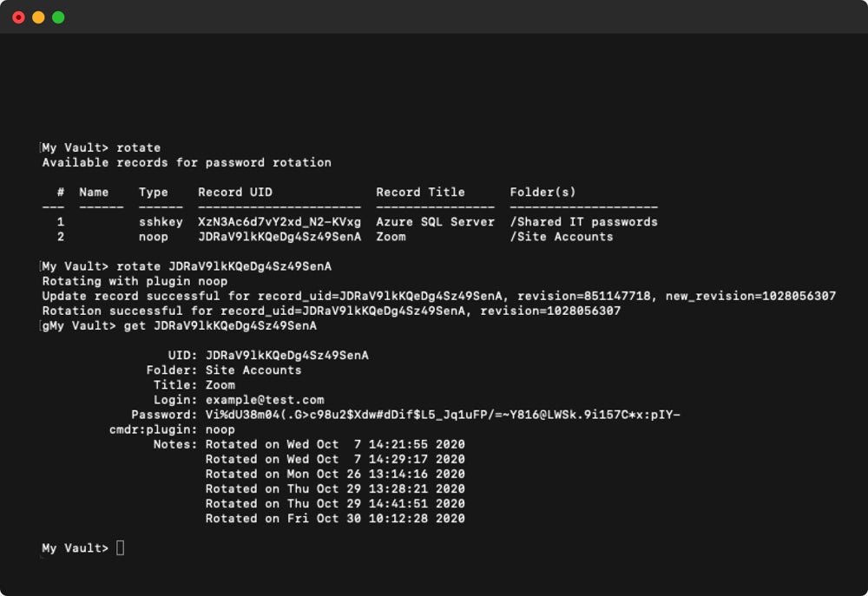The height and width of the screenshot is (596, 868).
Task: Click the new_revision number 1028056307
Action: 799,296
